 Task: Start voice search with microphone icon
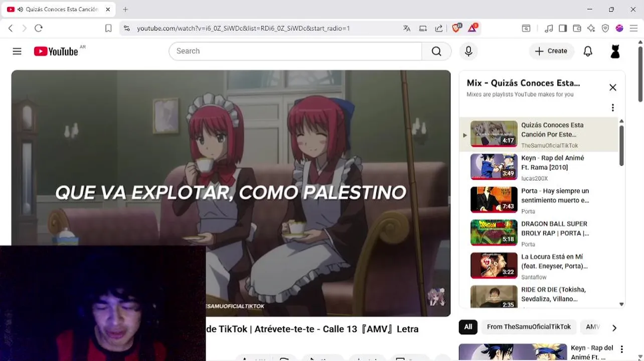pyautogui.click(x=468, y=51)
